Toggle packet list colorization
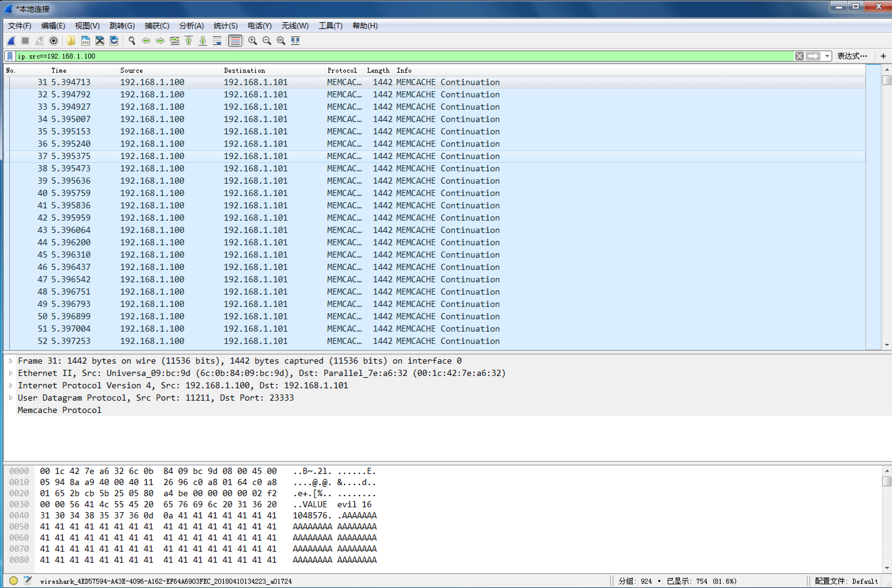The width and height of the screenshot is (892, 588). 235,41
